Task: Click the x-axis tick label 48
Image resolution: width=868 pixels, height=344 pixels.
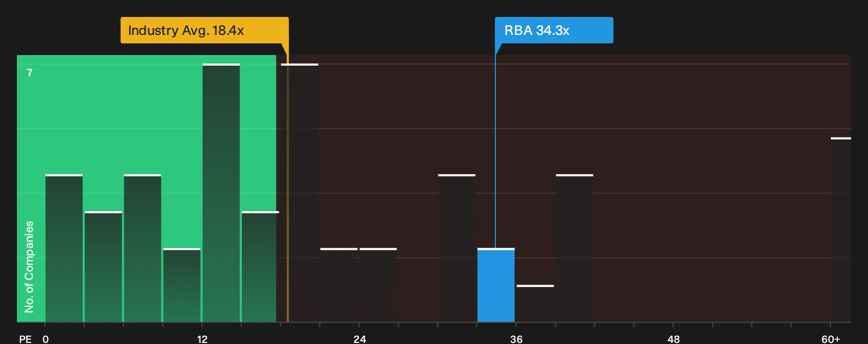Action: [674, 339]
